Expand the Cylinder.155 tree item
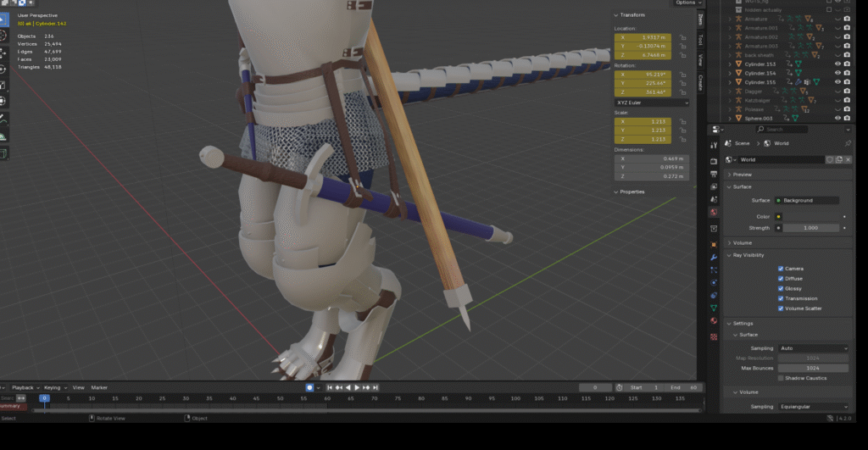Viewport: 868px width, 450px height. coord(728,82)
